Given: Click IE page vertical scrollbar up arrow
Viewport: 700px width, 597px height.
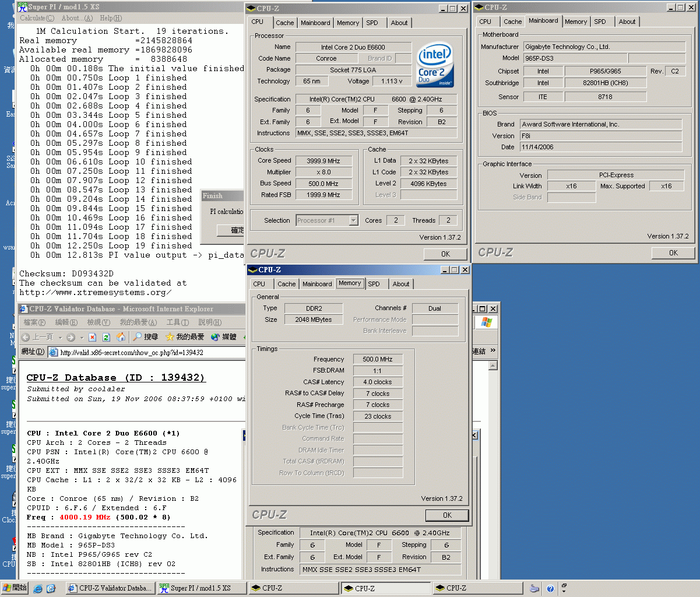Looking at the screenshot, I should tap(493, 366).
